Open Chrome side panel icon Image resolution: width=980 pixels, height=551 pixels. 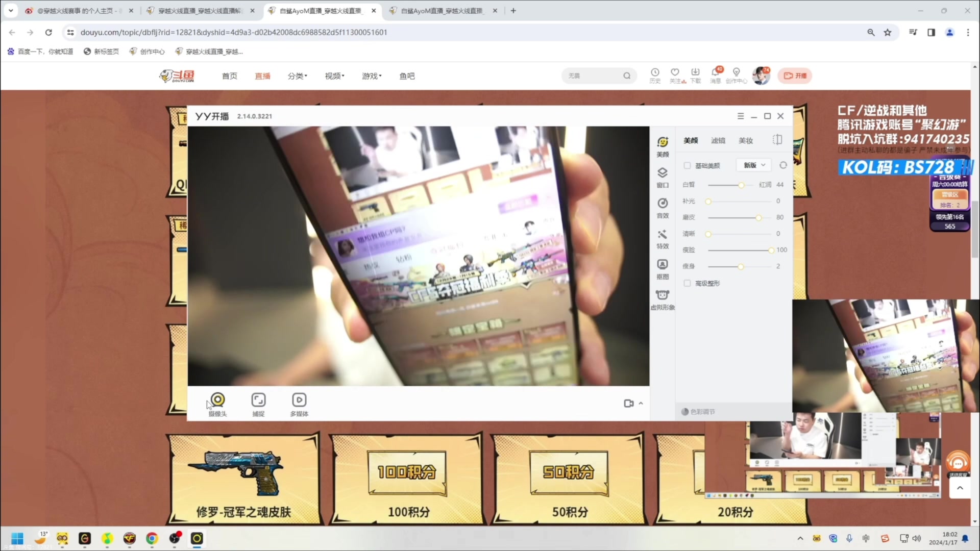[931, 32]
